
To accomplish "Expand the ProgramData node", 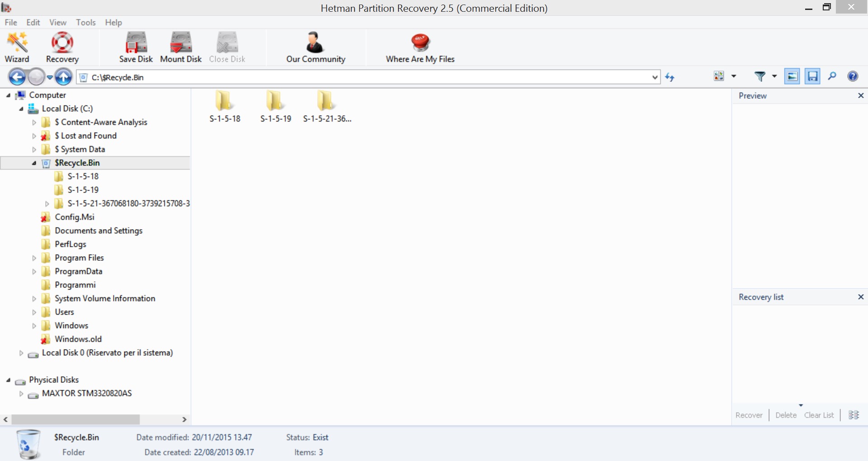I will (34, 271).
